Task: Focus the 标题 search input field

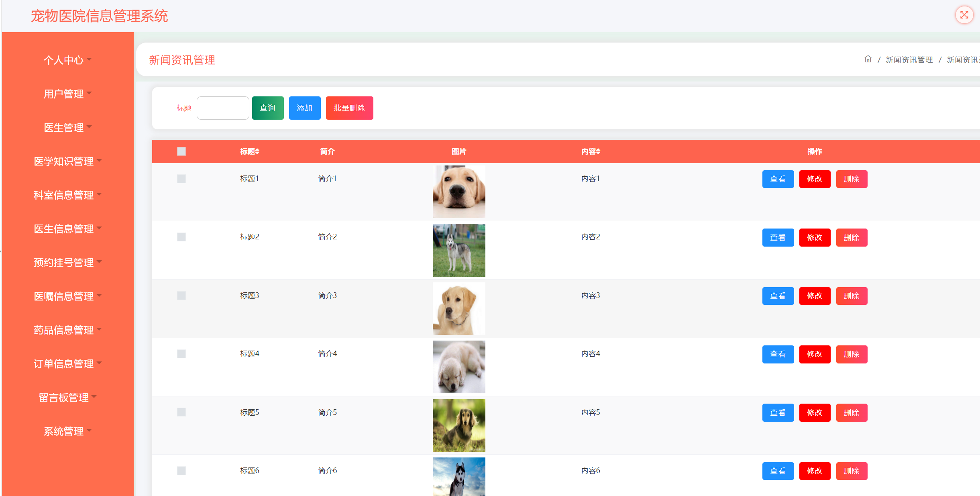Action: (x=223, y=108)
